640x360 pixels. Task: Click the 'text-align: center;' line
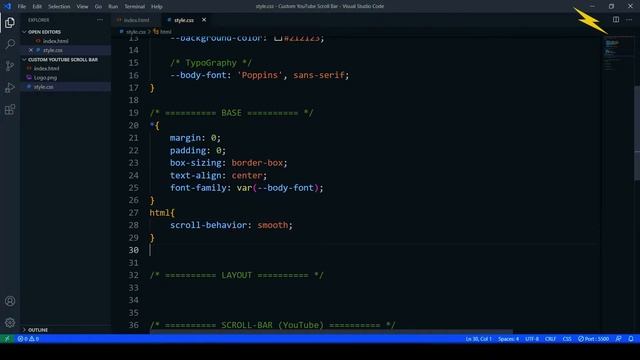tap(218, 175)
